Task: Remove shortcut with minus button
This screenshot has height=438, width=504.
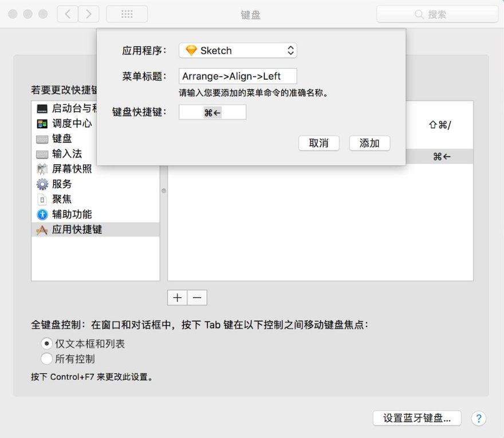Action: (197, 298)
